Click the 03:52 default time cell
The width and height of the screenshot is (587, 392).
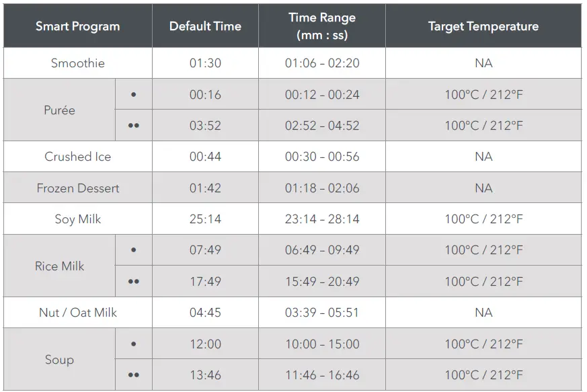pyautogui.click(x=205, y=126)
